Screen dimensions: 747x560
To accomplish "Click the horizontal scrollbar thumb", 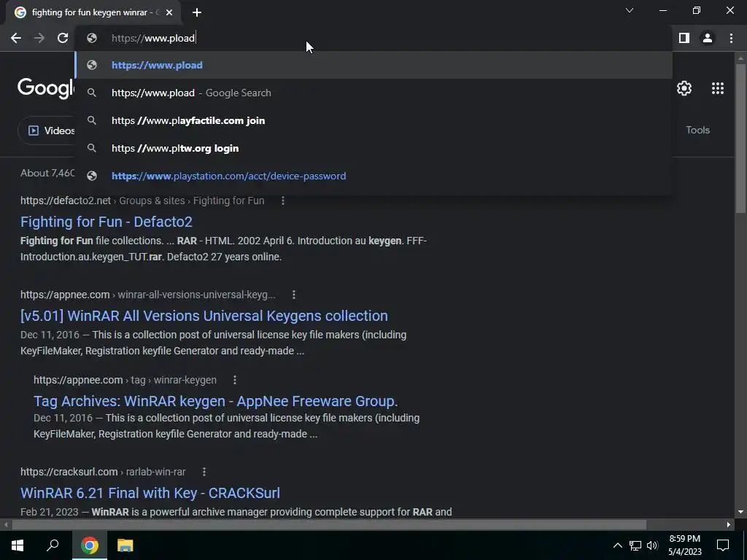I will 329,525.
